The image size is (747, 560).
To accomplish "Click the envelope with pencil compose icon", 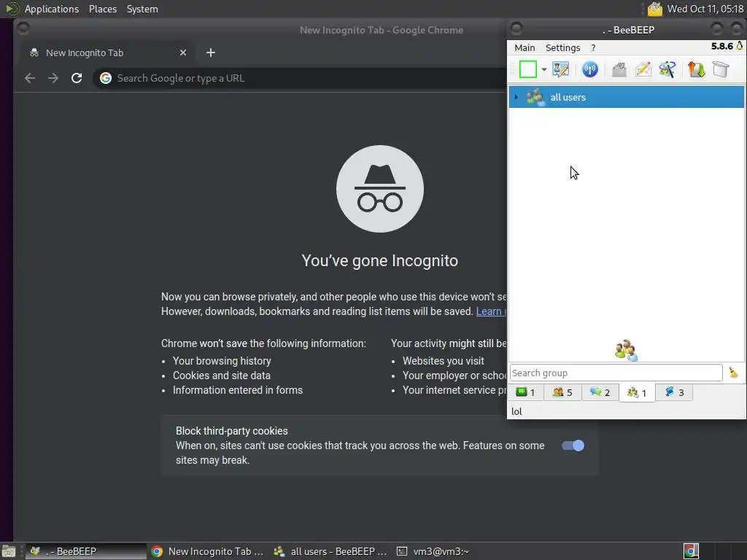I will pyautogui.click(x=643, y=69).
